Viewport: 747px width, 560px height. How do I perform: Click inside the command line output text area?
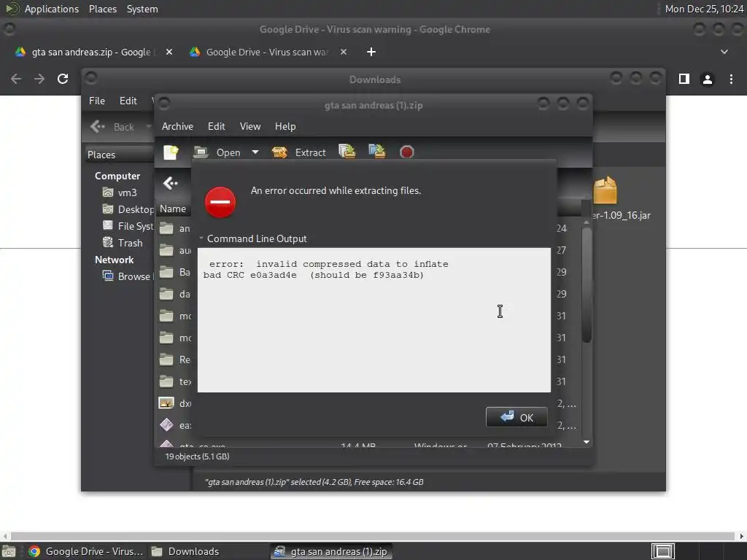coord(374,319)
